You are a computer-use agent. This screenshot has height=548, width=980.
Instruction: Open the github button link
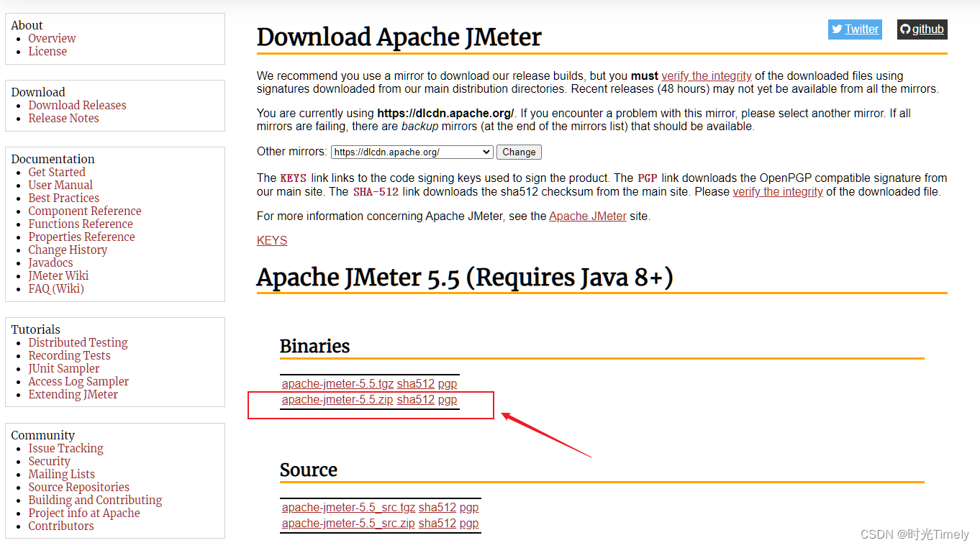point(922,29)
